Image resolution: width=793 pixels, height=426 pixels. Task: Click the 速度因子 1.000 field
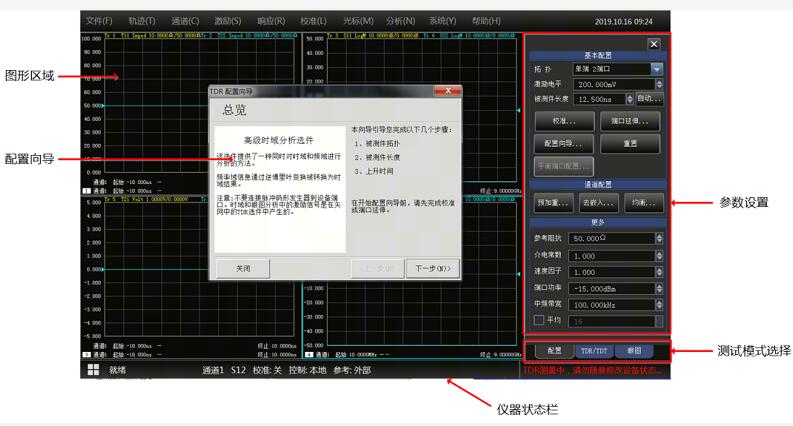pyautogui.click(x=612, y=272)
